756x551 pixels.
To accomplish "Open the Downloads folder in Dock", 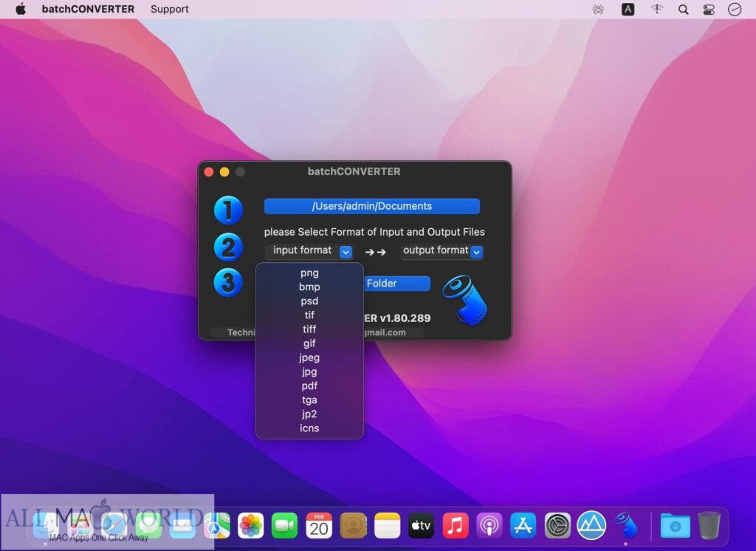I will (x=675, y=525).
